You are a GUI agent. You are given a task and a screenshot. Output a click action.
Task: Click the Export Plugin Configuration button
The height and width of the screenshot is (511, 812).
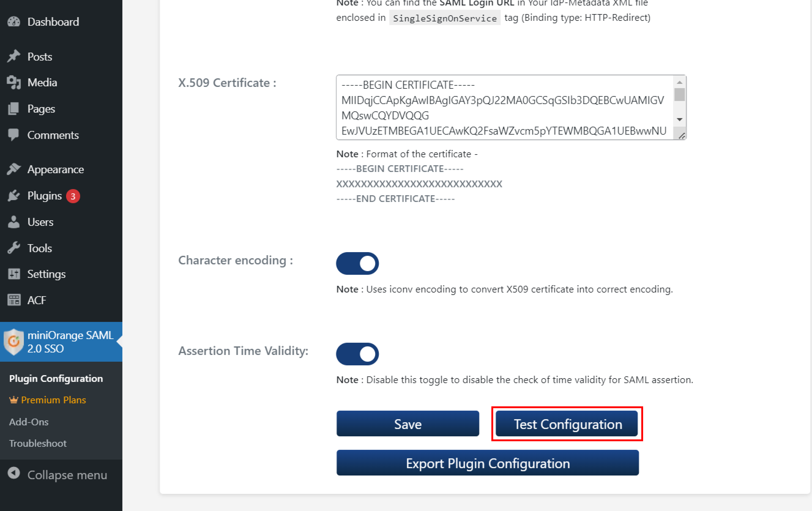pos(488,463)
